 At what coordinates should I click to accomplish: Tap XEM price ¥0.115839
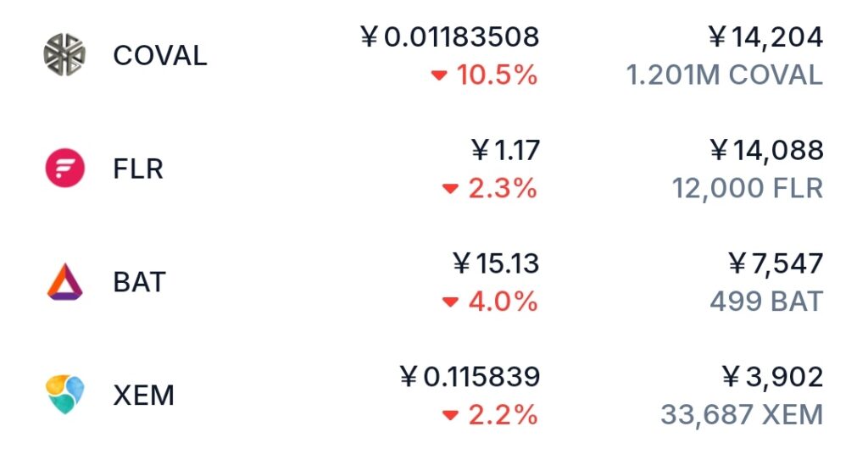click(x=470, y=377)
